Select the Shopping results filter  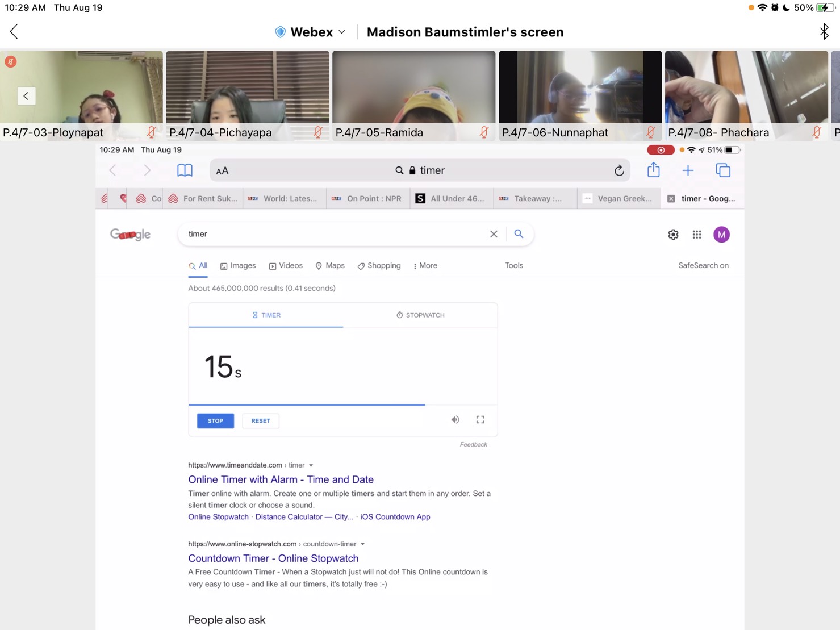(379, 266)
